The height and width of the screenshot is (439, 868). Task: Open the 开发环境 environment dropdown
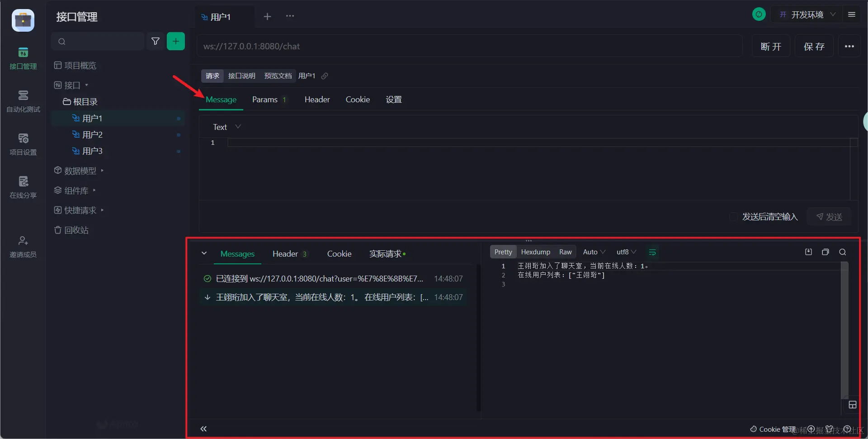click(808, 14)
